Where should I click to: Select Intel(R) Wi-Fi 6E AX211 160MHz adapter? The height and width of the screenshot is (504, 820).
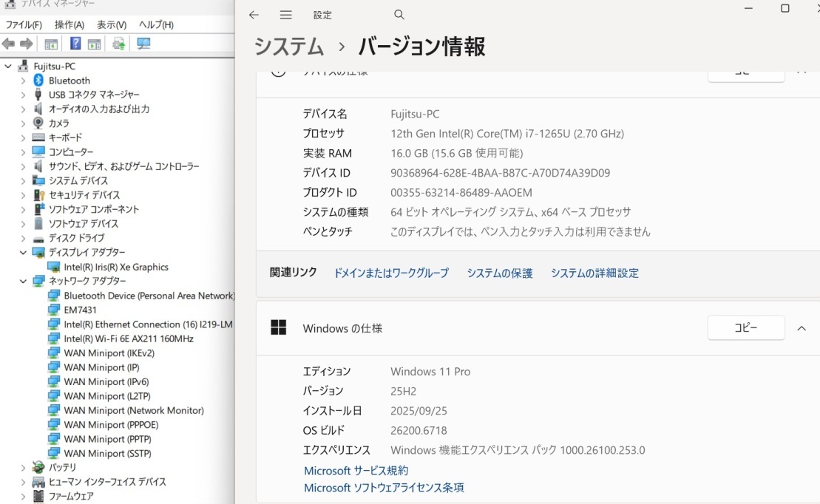[x=128, y=338]
